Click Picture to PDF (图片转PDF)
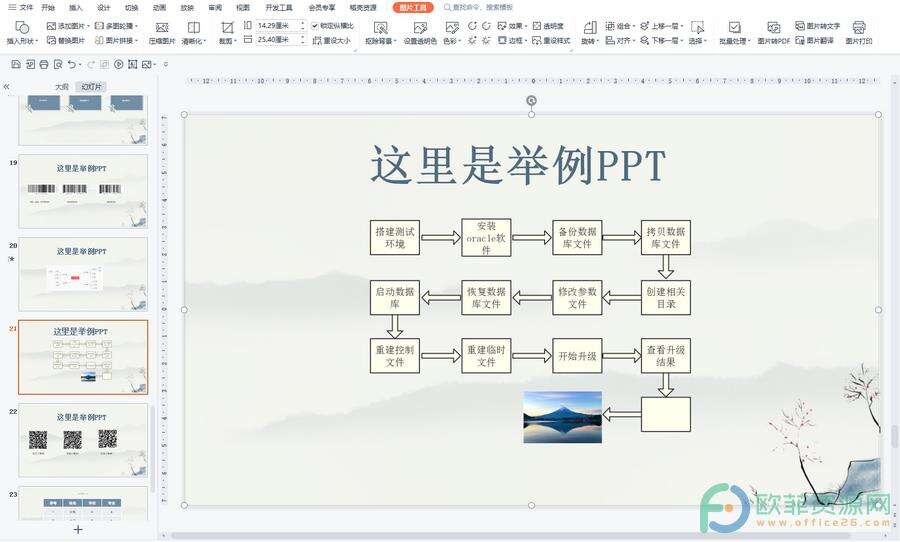 click(773, 33)
